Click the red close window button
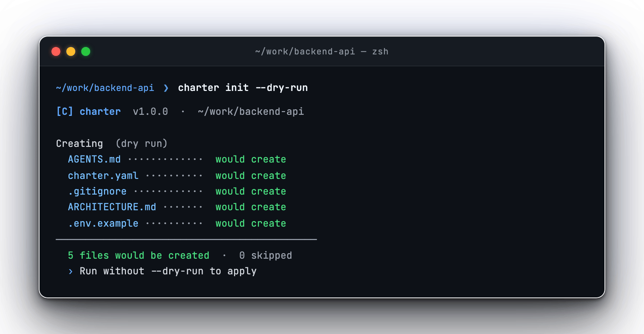This screenshot has width=644, height=334. [x=56, y=51]
